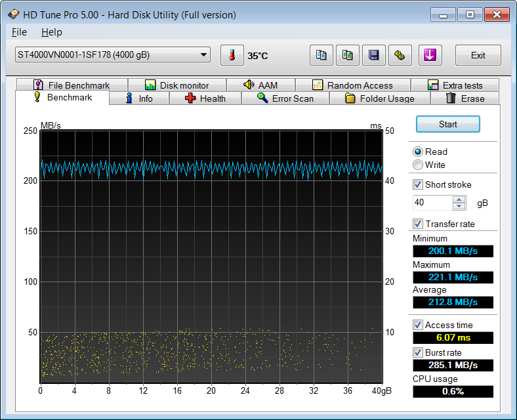Switch to the Random Access tab
This screenshot has height=420, width=517.
pos(352,85)
